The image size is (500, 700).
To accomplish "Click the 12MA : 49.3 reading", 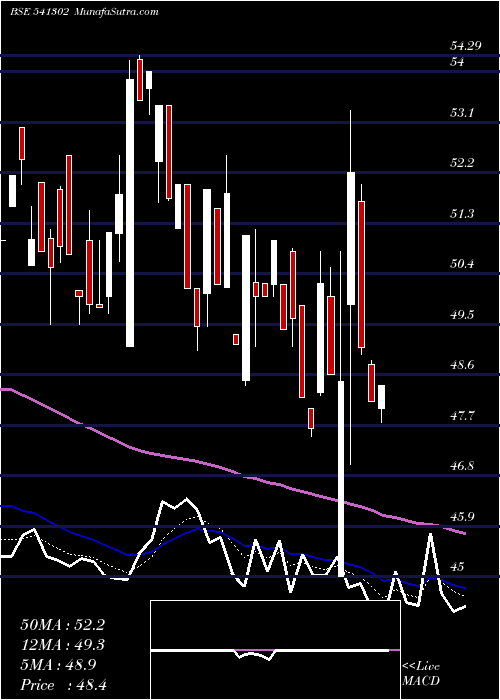I will (62, 645).
